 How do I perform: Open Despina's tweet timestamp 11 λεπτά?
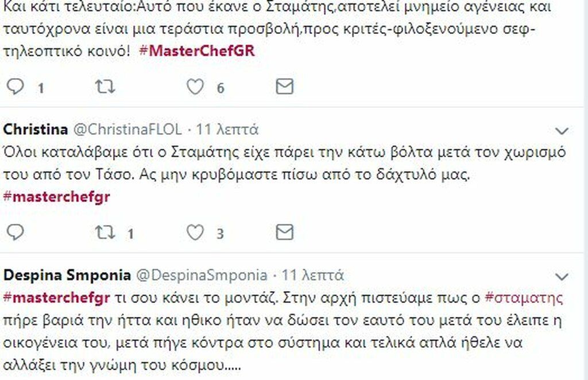pos(313,276)
